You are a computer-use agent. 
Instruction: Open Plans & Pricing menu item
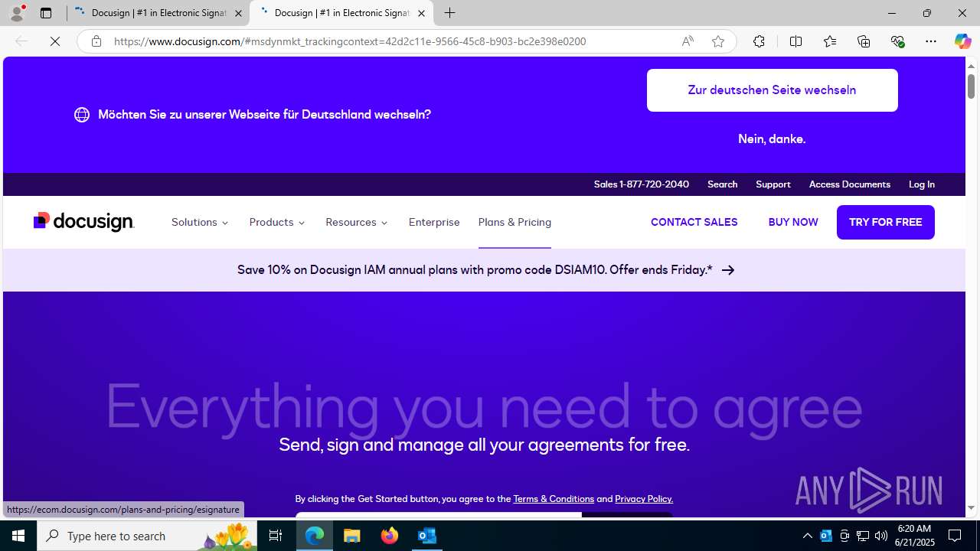[514, 222]
